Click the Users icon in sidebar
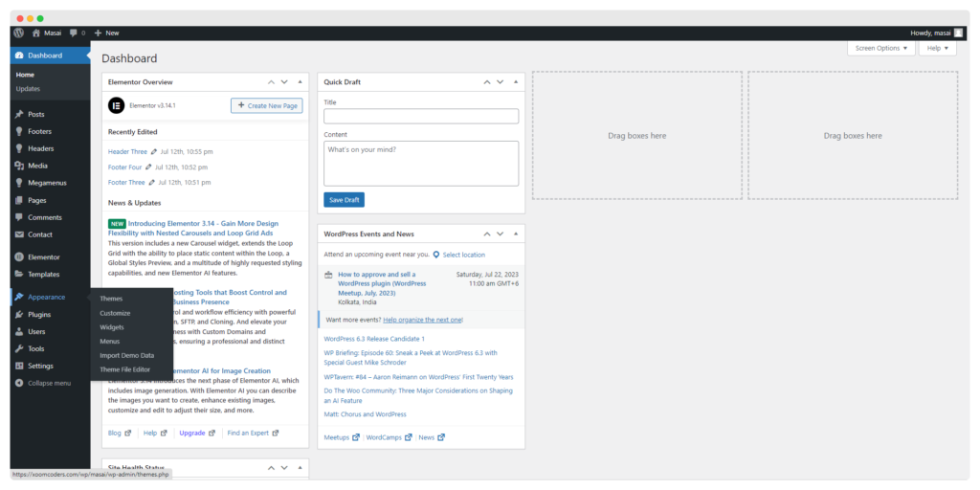 (19, 331)
